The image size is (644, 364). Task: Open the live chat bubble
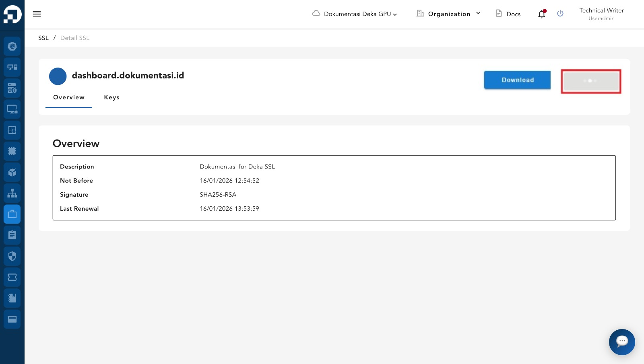pos(621,341)
